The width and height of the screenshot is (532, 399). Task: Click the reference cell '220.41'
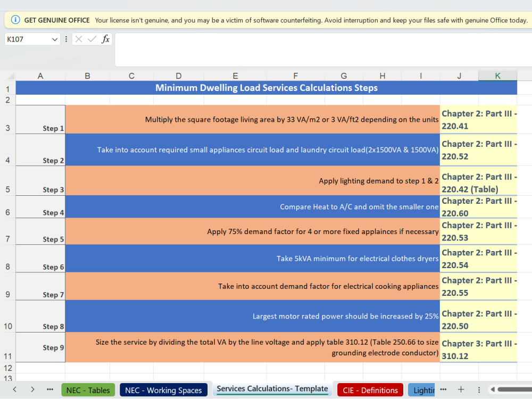tap(478, 119)
